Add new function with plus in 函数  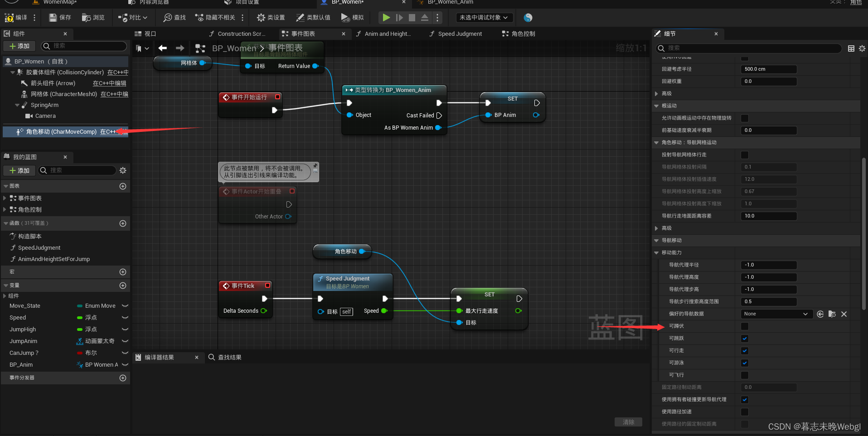click(123, 223)
